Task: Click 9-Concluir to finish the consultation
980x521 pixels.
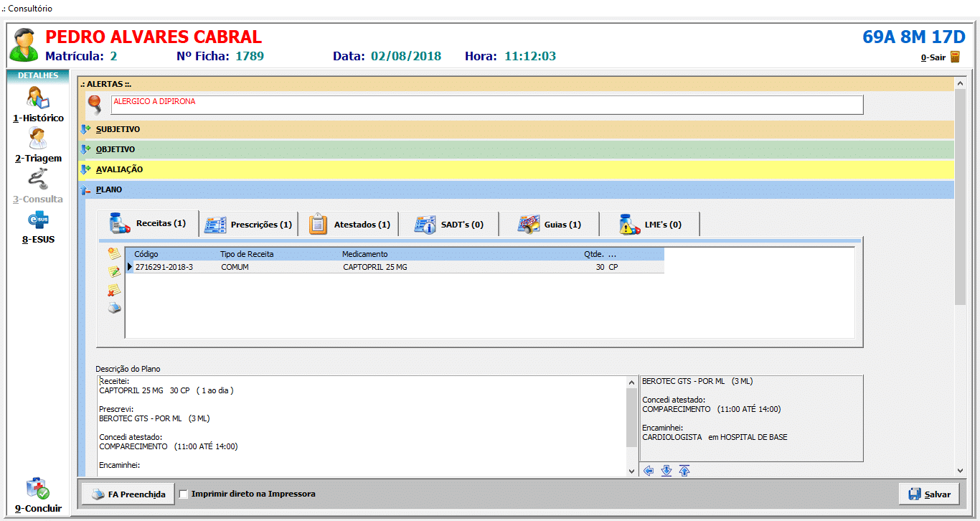Action: click(38, 494)
